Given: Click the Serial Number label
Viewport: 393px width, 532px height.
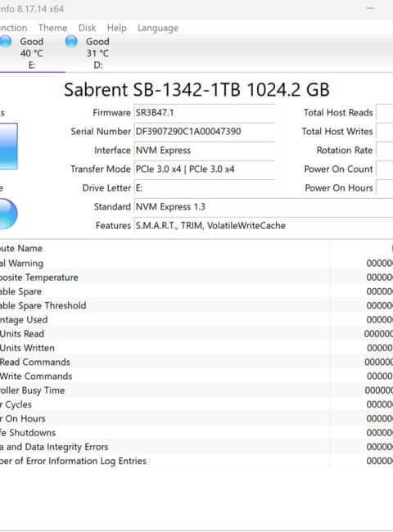Looking at the screenshot, I should pyautogui.click(x=101, y=131).
